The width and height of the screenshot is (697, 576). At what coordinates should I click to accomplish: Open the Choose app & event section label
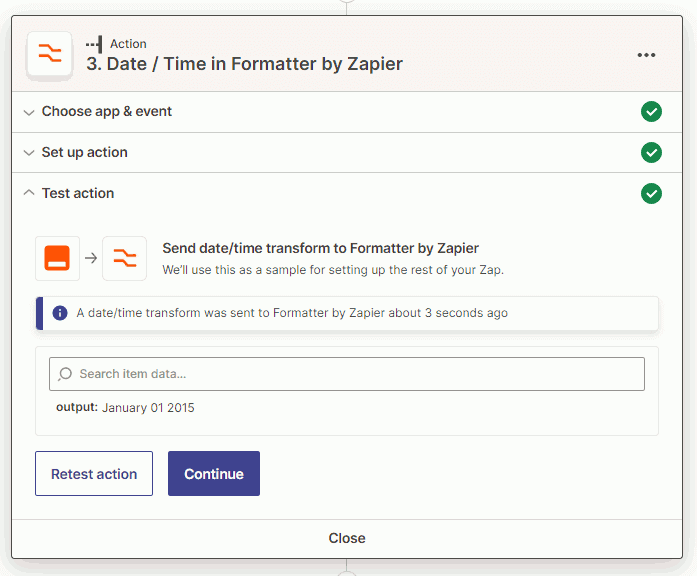(x=107, y=112)
